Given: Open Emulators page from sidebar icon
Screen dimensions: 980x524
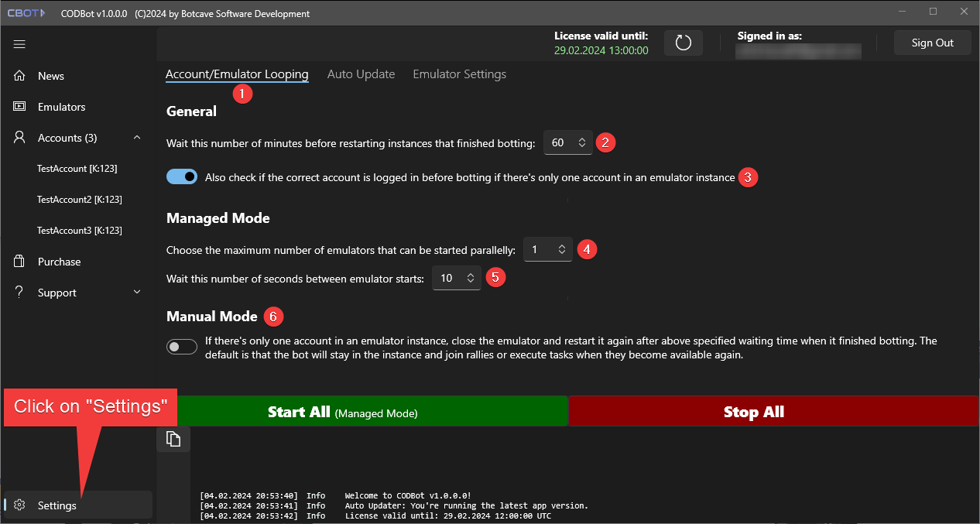Looking at the screenshot, I should pyautogui.click(x=20, y=107).
